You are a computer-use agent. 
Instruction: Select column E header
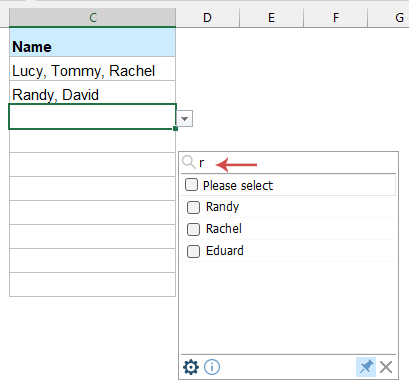point(271,17)
